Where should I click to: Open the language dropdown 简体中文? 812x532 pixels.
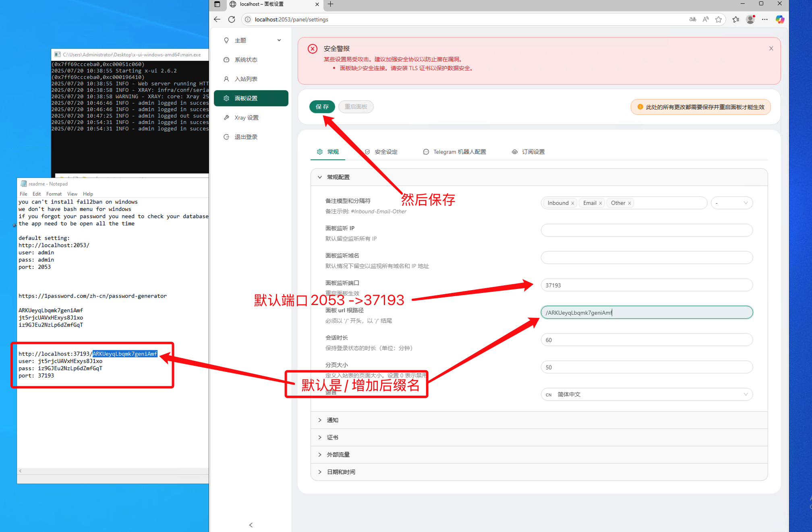click(x=646, y=394)
